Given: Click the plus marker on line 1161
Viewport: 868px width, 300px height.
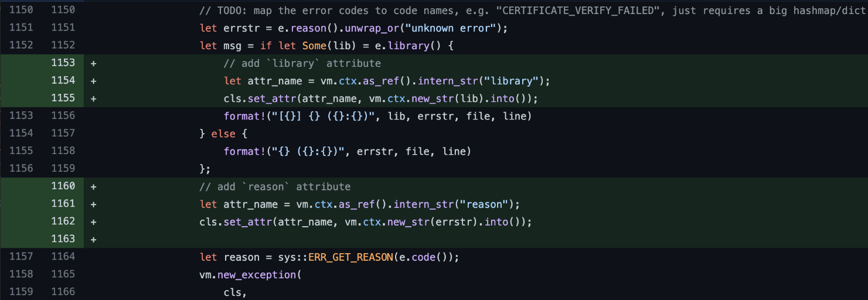Looking at the screenshot, I should coord(93,204).
